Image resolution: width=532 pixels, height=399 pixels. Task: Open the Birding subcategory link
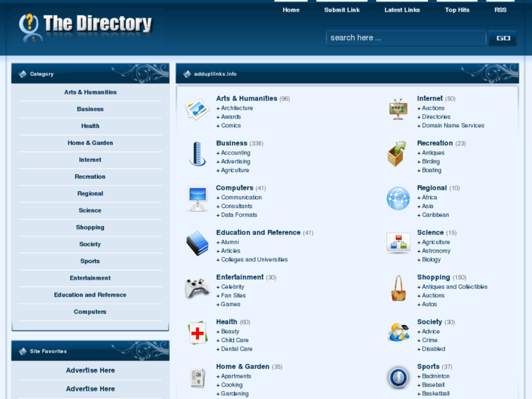[x=431, y=162]
